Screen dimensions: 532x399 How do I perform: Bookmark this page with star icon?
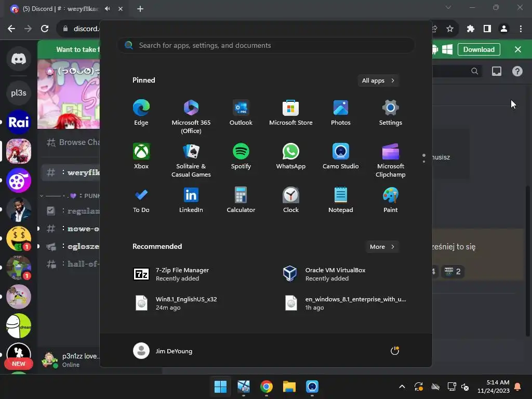(449, 29)
